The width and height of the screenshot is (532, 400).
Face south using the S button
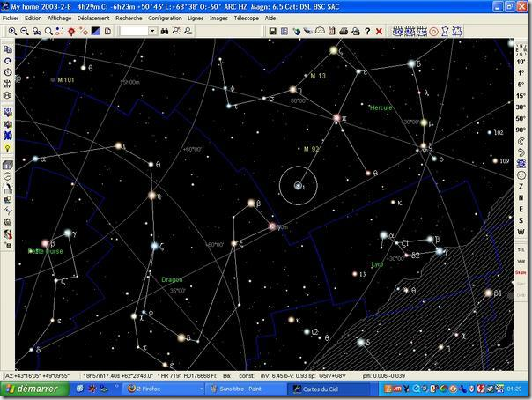coord(521,220)
